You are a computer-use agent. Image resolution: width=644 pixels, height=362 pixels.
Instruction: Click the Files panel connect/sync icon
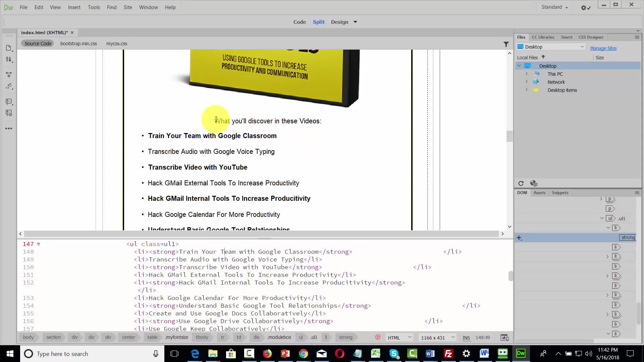[534, 183]
